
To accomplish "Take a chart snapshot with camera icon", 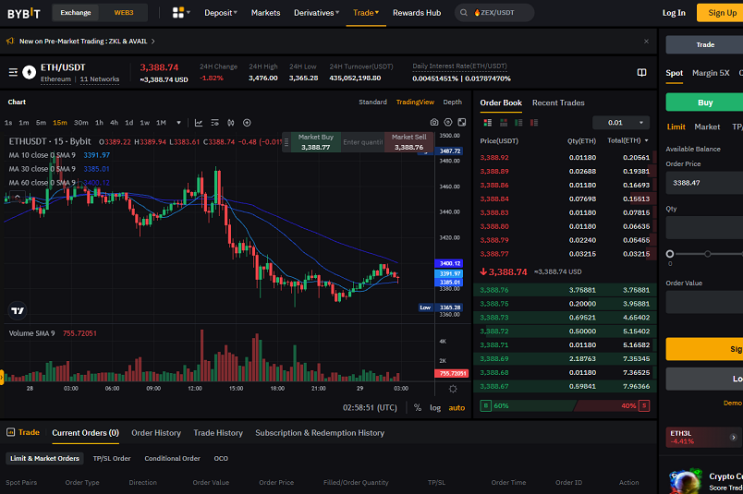I will pos(434,122).
